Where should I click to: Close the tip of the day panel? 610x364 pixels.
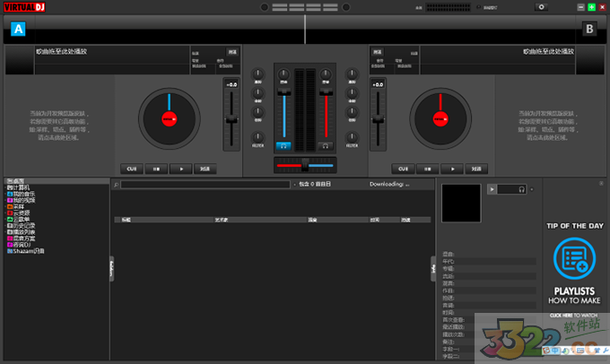pyautogui.click(x=601, y=183)
